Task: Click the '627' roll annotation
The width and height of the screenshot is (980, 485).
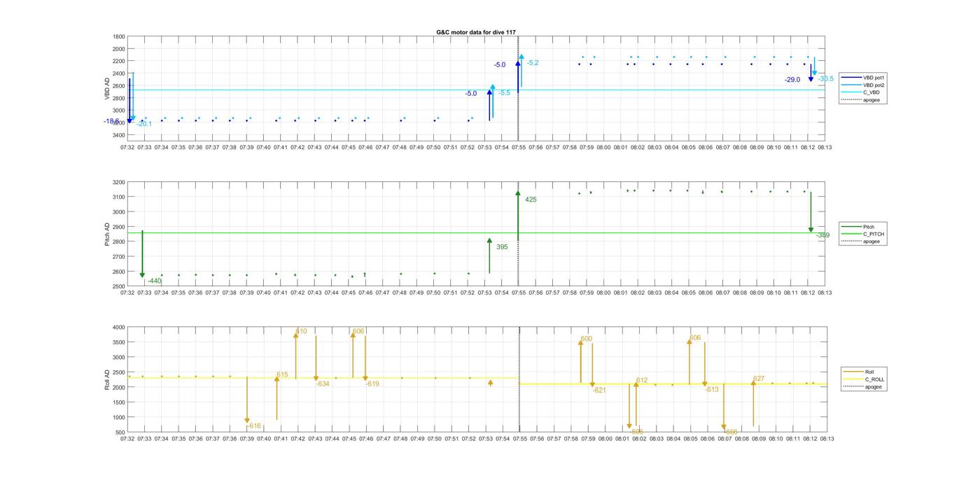Action: coord(759,379)
